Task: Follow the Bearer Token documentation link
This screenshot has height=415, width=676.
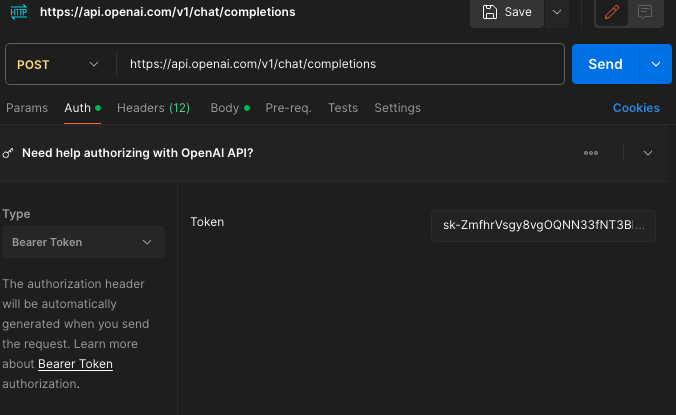Action: (x=75, y=364)
